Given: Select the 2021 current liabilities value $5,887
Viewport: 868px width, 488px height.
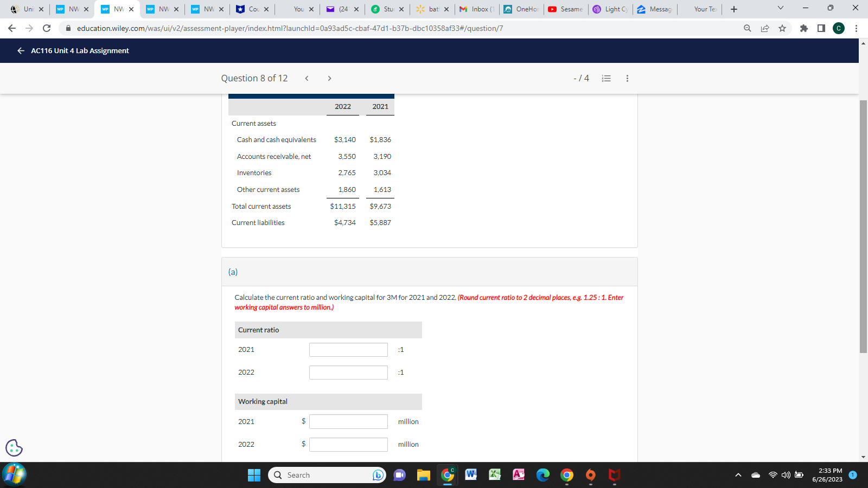Looking at the screenshot, I should [380, 222].
